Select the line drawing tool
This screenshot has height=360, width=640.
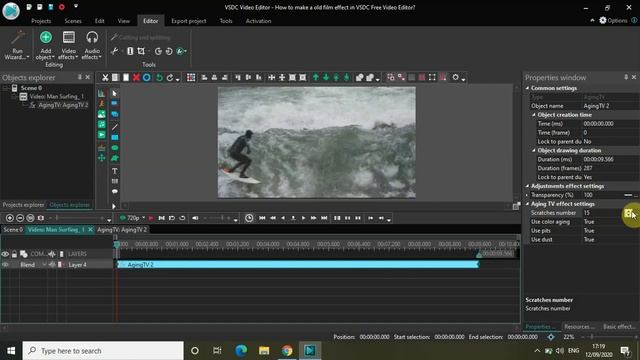click(115, 127)
